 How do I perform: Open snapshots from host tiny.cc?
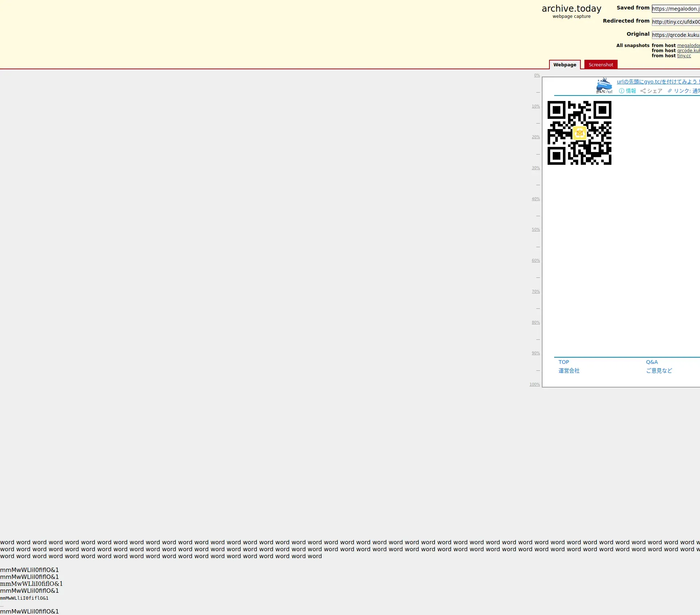coord(684,56)
